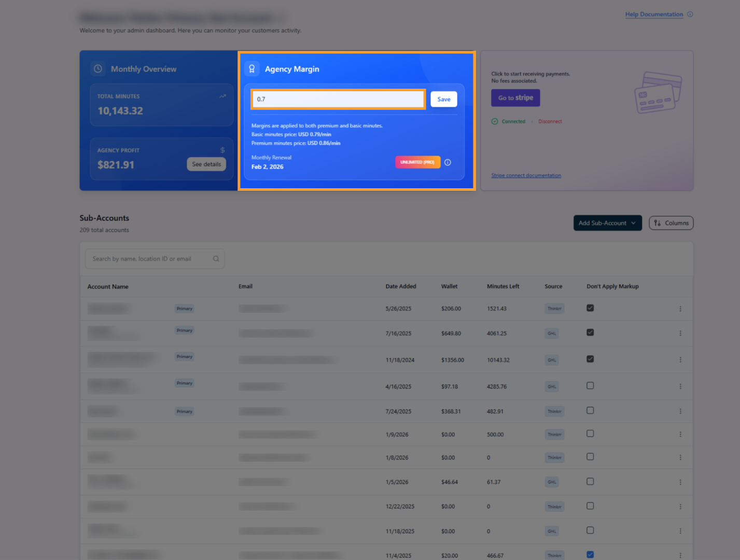
Task: Open the row menu for the 1/9/2026 account
Action: point(680,435)
